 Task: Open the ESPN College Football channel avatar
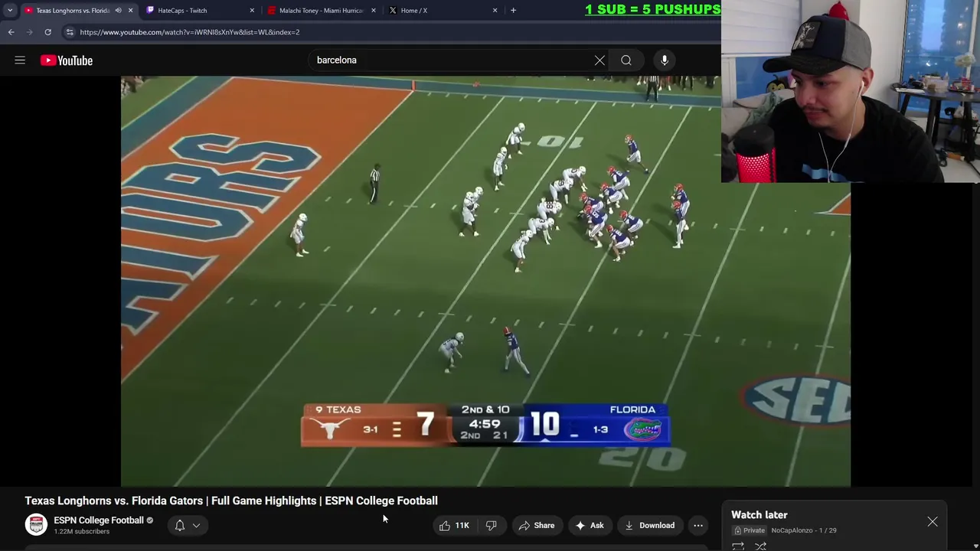click(x=36, y=525)
